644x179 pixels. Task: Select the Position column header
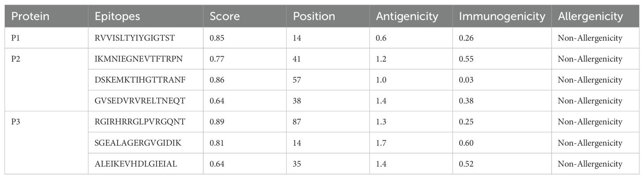coord(314,16)
